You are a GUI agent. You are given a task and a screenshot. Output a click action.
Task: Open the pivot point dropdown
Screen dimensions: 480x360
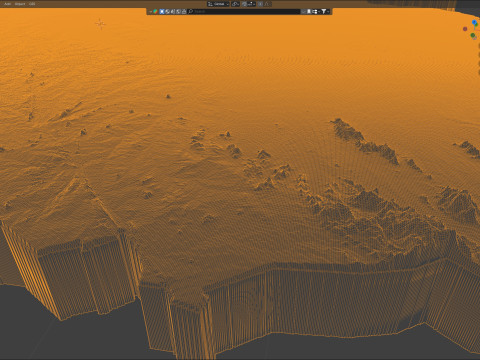point(236,4)
